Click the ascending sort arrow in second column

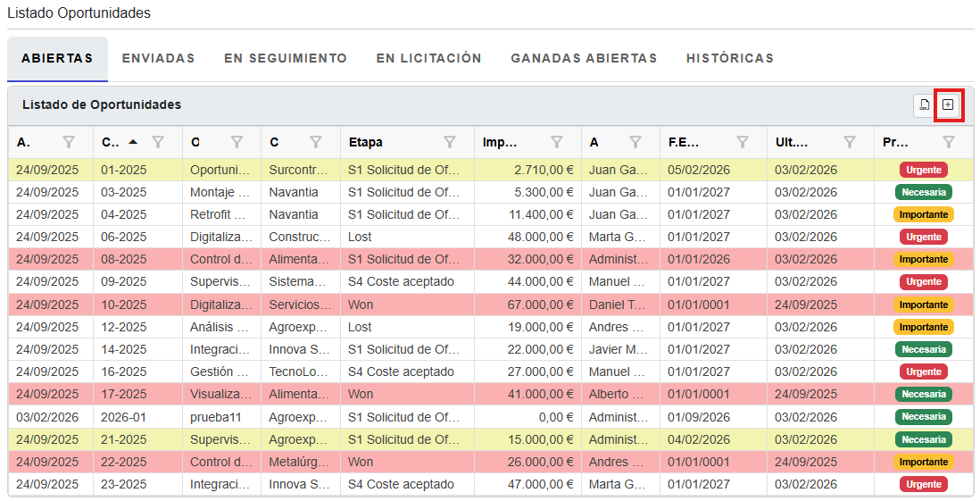click(x=133, y=141)
